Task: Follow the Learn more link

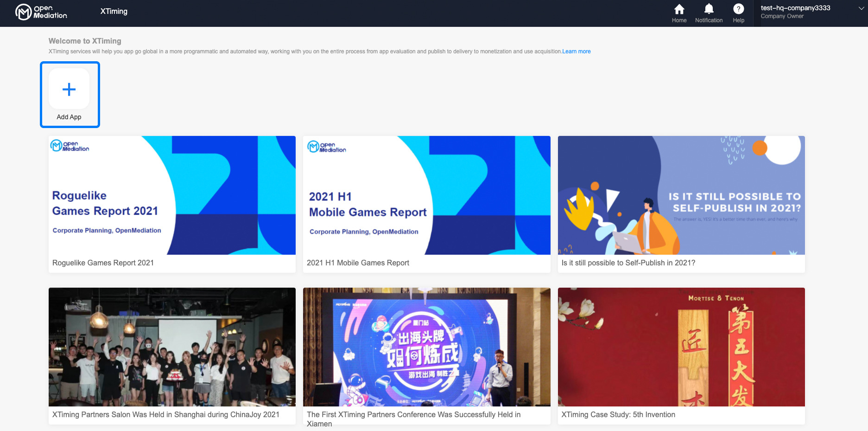Action: pyautogui.click(x=577, y=51)
